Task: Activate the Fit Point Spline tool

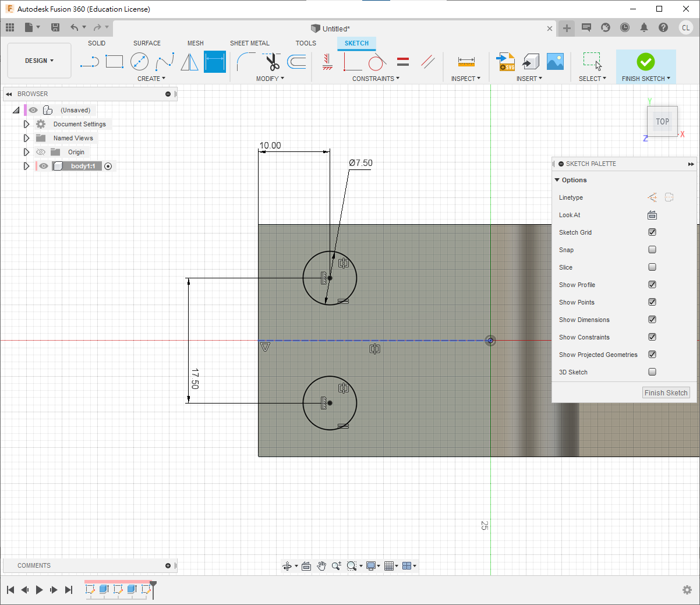Action: [x=165, y=62]
